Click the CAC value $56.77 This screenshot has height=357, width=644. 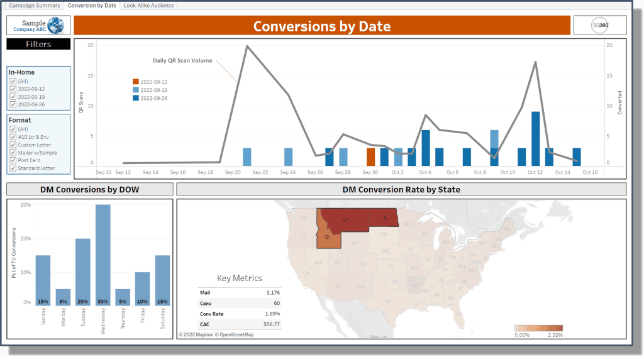click(x=272, y=324)
